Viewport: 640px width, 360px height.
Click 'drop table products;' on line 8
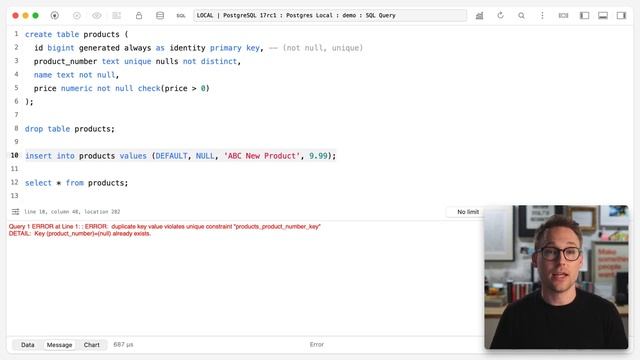pos(70,129)
